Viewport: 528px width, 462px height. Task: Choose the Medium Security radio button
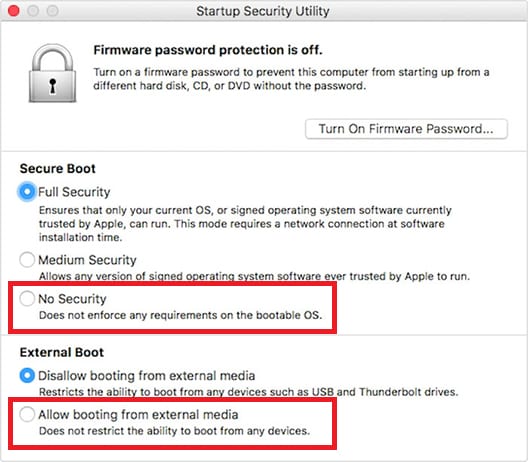(x=27, y=260)
